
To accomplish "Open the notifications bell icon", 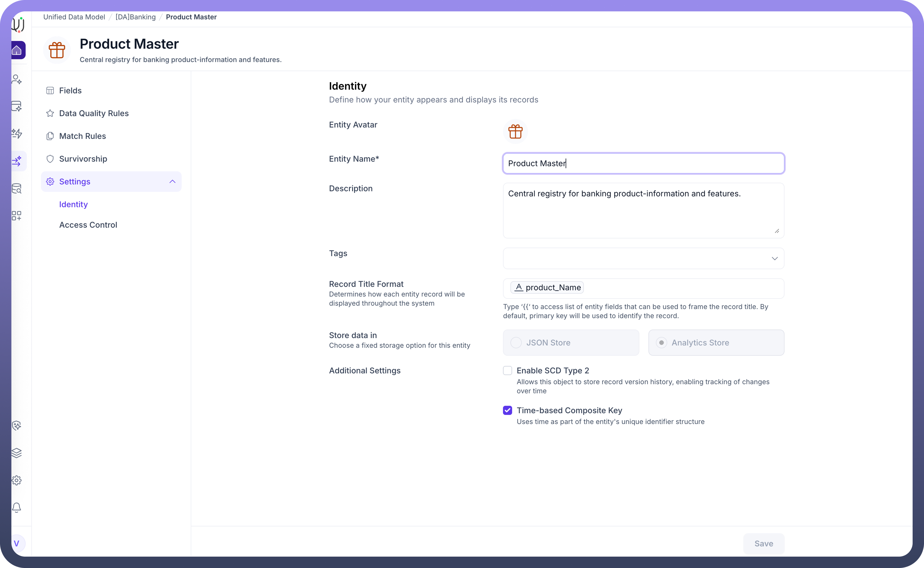I will (17, 507).
